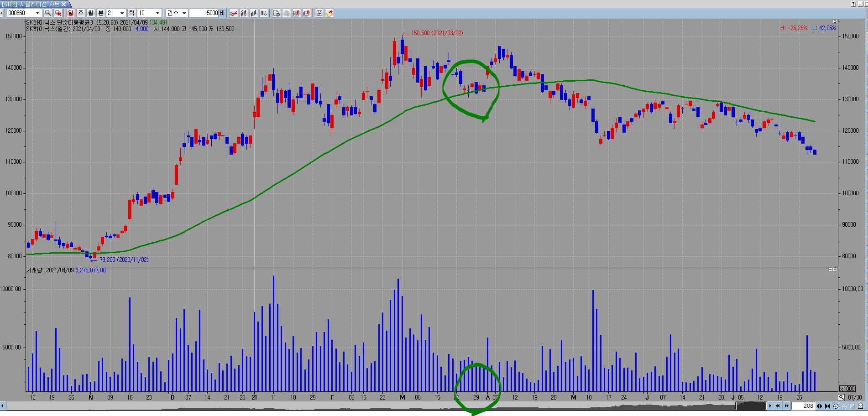
Task: Click the up-down arrows toolbar icon
Action: coord(264,13)
